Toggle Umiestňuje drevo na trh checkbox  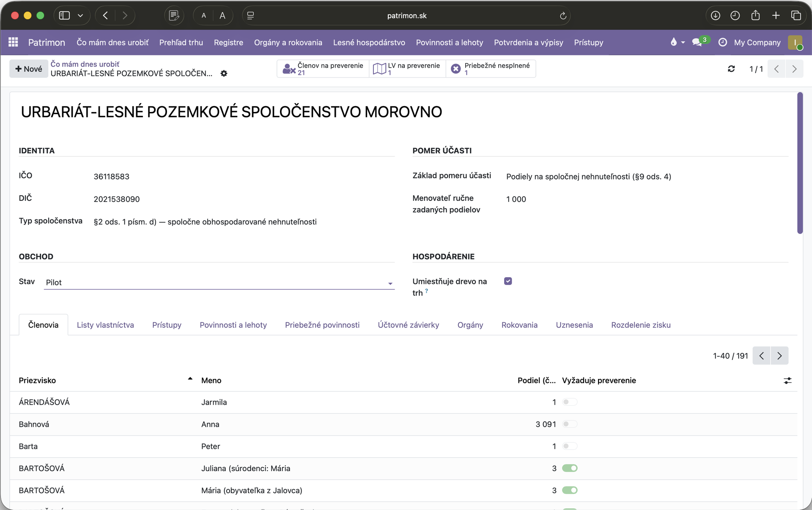(508, 281)
